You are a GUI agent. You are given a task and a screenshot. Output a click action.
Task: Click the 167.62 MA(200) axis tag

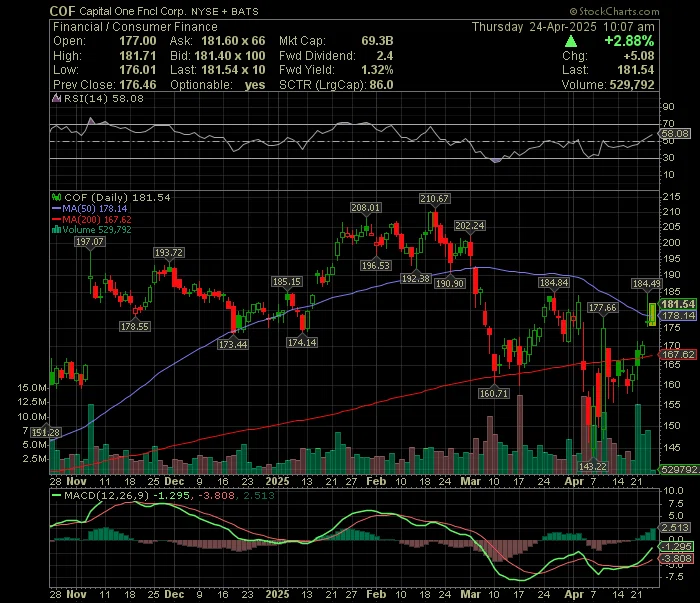[x=678, y=354]
